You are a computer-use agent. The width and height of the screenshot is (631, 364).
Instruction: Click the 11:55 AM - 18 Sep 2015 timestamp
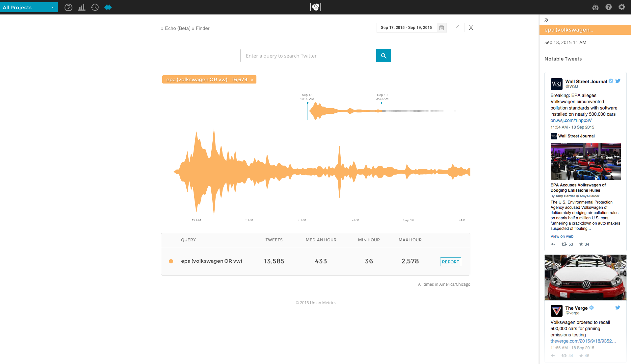tap(572, 348)
